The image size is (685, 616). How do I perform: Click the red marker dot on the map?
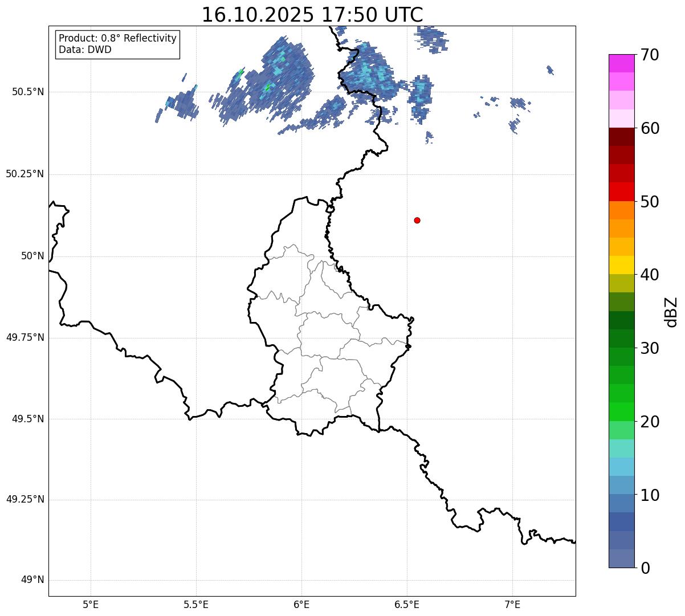[417, 220]
